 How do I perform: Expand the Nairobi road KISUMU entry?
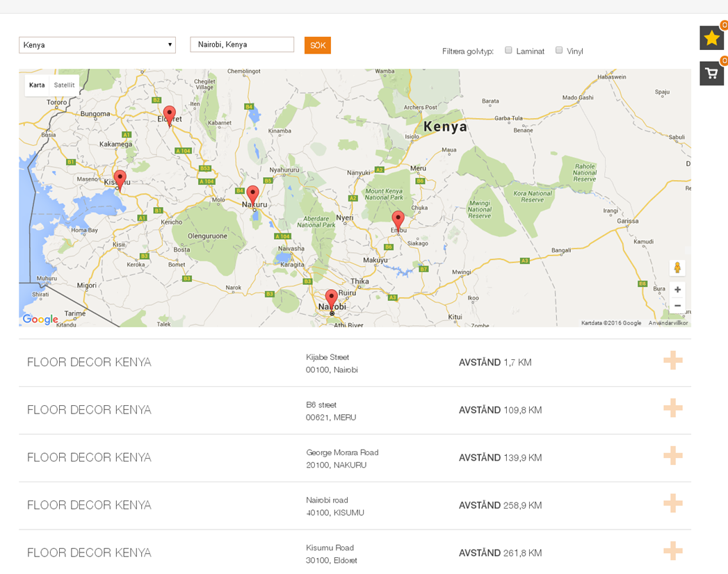click(673, 504)
